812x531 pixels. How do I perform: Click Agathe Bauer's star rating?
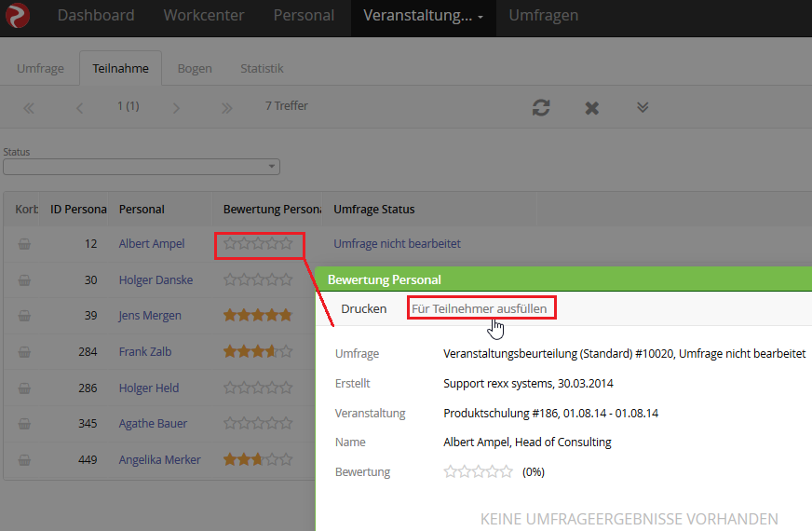tap(258, 423)
